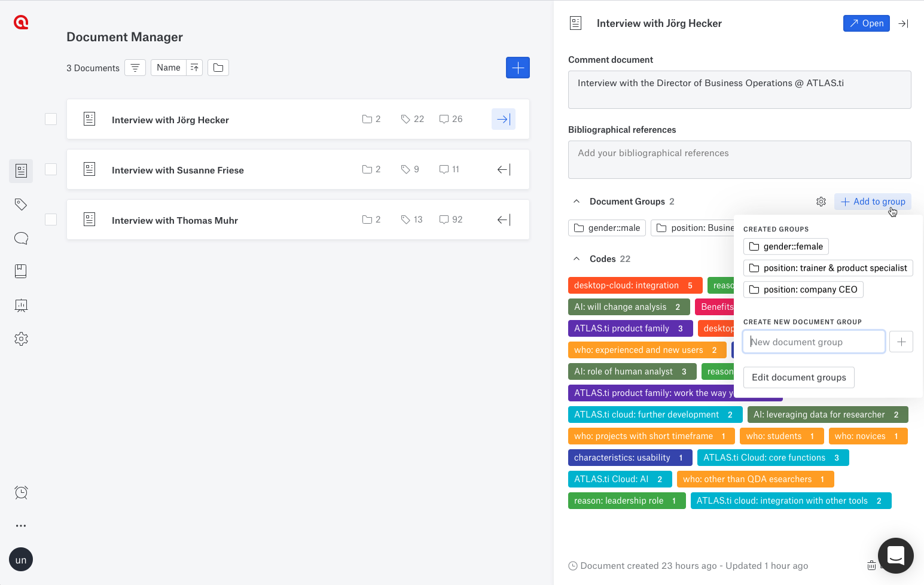The width and height of the screenshot is (924, 585).
Task: Open the Networks presentation icon in sidebar
Action: coord(21,305)
